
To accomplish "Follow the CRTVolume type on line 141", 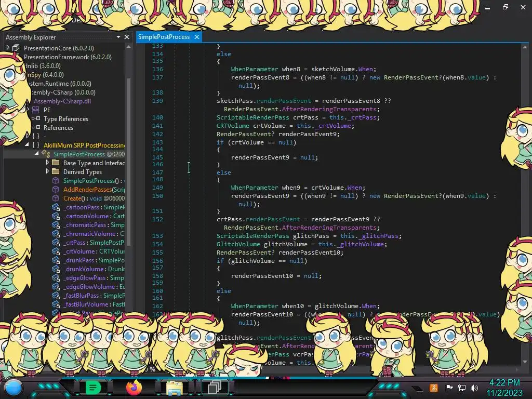I will (233, 126).
